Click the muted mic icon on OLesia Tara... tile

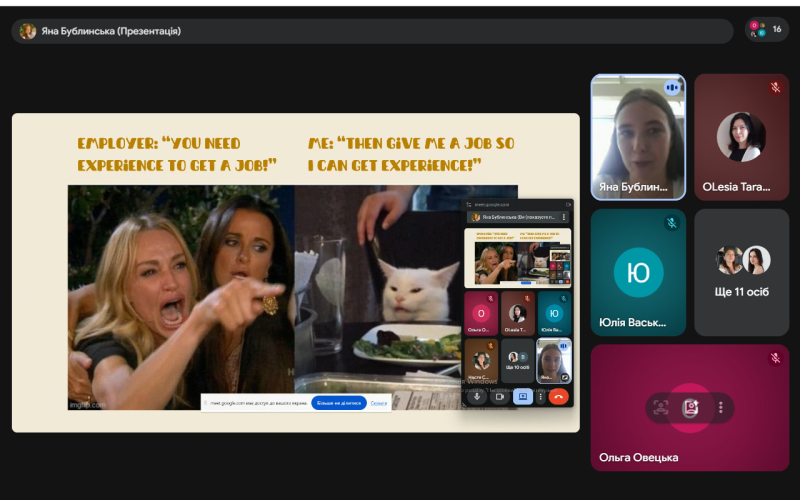pos(776,88)
